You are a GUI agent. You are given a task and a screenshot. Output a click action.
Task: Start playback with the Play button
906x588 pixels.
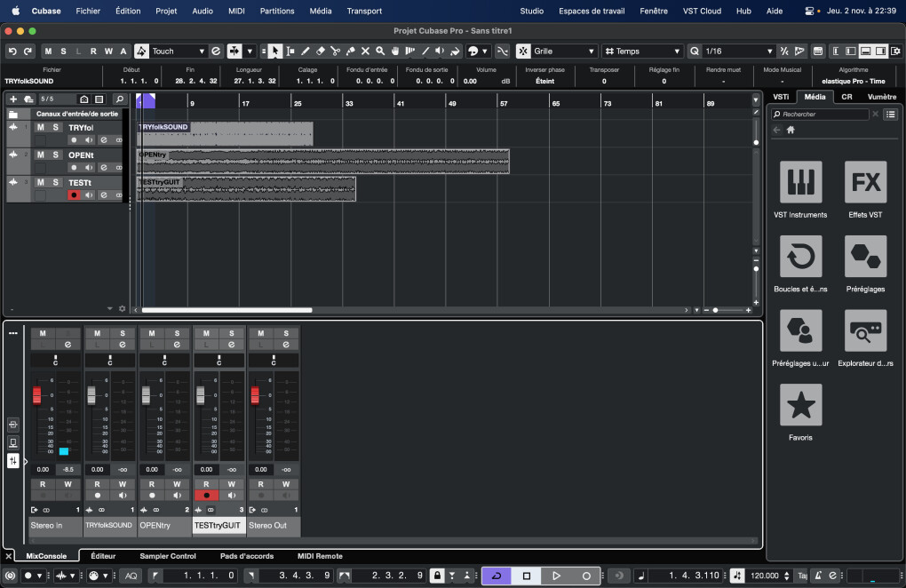pyautogui.click(x=556, y=576)
